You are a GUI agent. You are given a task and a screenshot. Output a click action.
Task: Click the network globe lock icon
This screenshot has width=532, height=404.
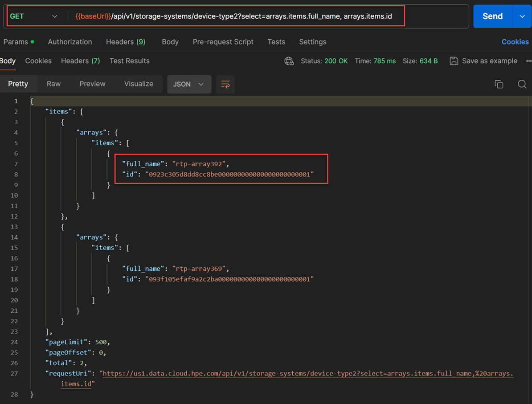coord(289,61)
